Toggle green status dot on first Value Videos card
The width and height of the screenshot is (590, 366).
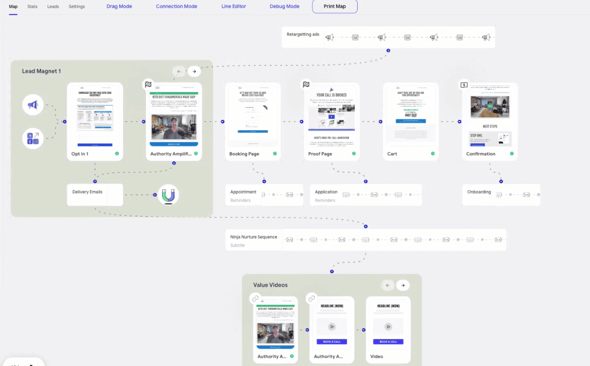pyautogui.click(x=292, y=356)
